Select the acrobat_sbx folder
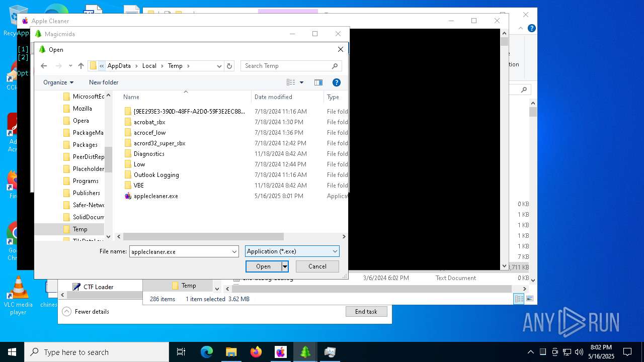The width and height of the screenshot is (644, 362). coord(149,122)
